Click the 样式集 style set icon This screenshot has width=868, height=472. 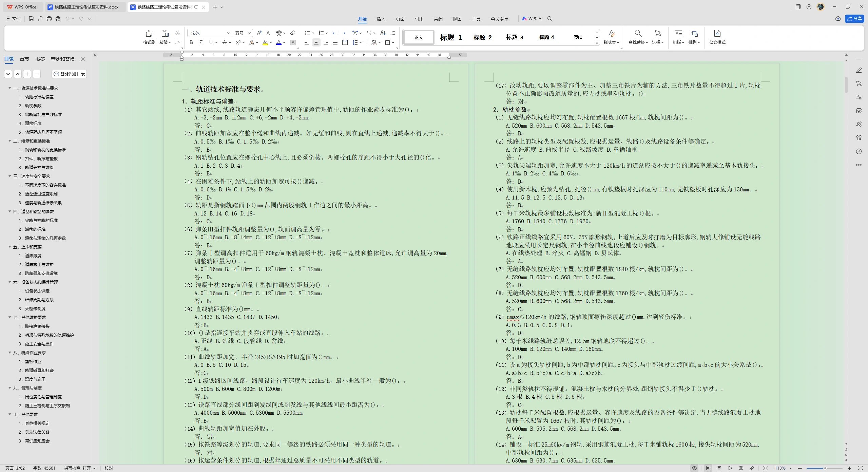(611, 37)
